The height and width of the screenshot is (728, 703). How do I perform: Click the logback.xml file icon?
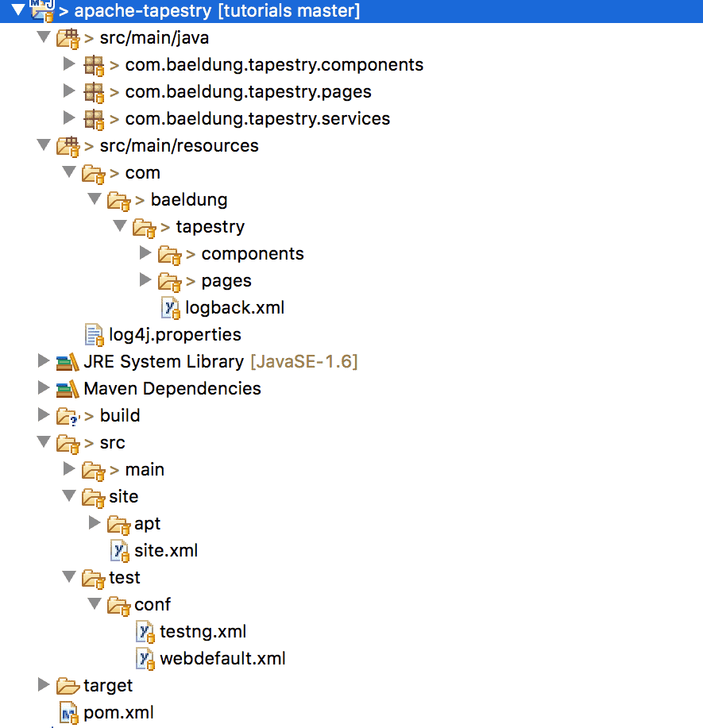pyautogui.click(x=171, y=308)
